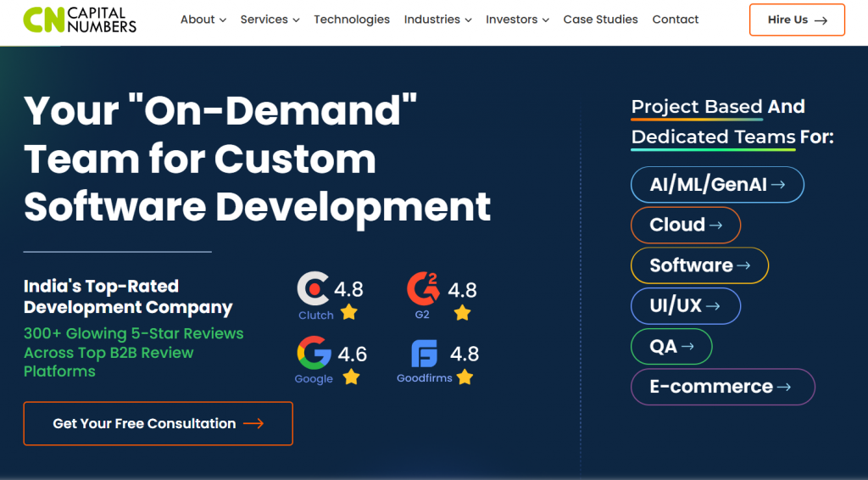Open the Contact page
Screen dimensions: 868x480
676,20
